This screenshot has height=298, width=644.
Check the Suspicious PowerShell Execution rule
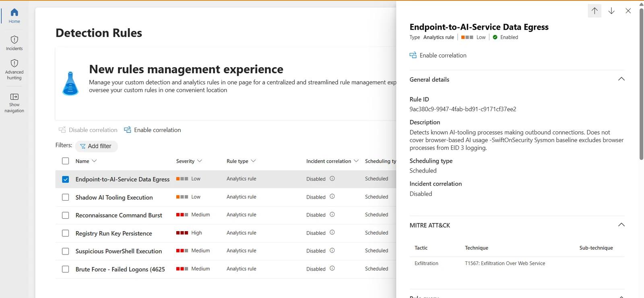pyautogui.click(x=66, y=251)
